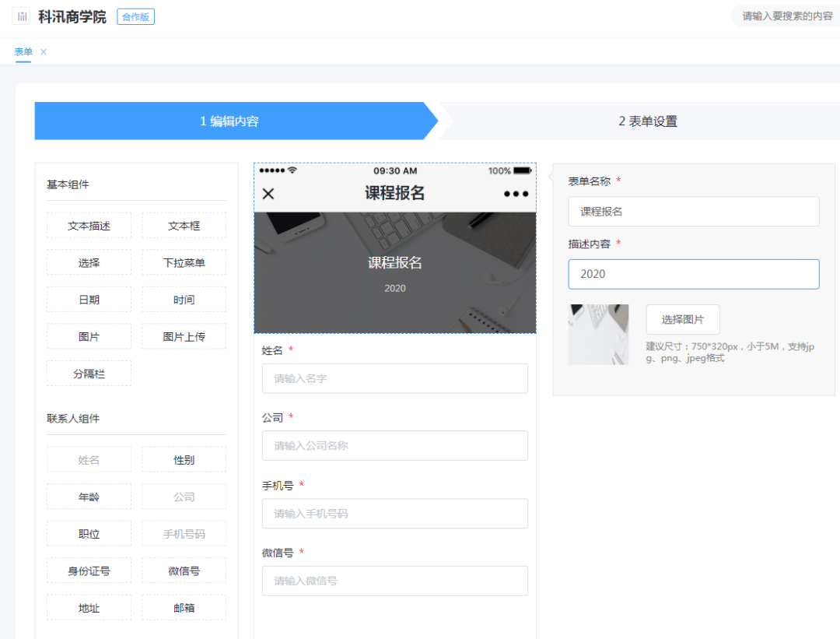Click the 科汛商学院 logo icon

coord(21,16)
